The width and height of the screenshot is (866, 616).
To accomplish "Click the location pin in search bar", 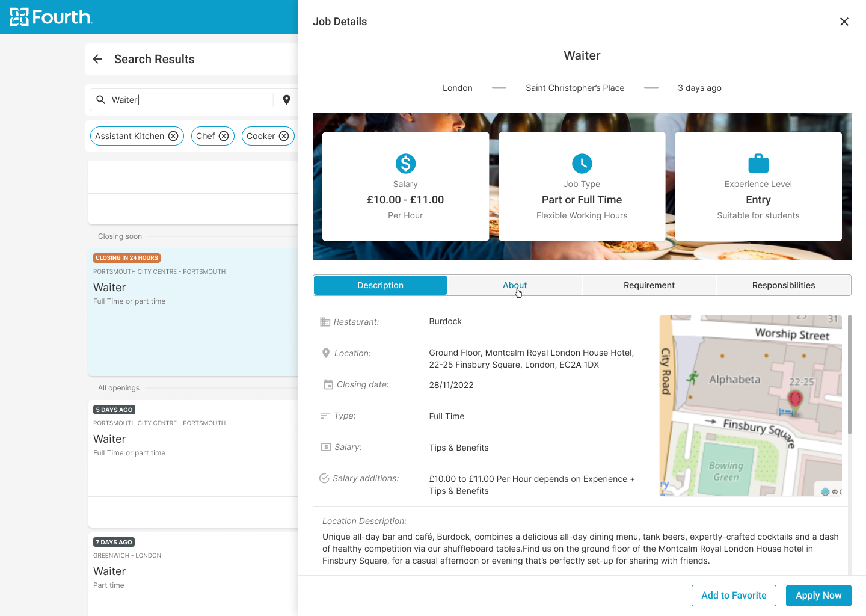I will pyautogui.click(x=287, y=100).
